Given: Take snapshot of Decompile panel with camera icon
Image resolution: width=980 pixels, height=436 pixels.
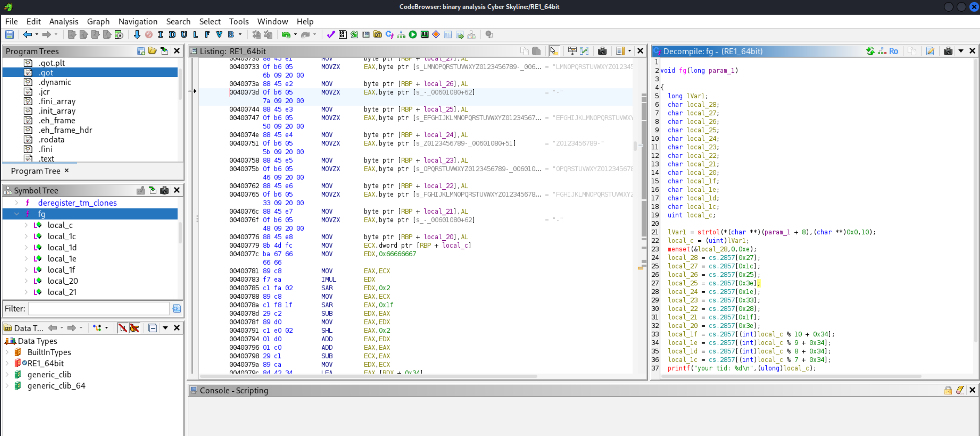Looking at the screenshot, I should click(x=948, y=51).
